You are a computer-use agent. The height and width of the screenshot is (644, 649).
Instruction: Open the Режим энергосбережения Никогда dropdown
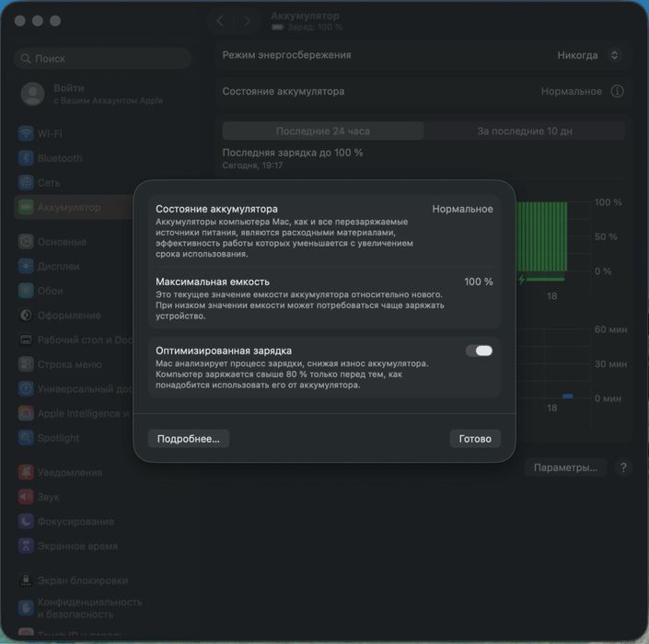pos(587,55)
